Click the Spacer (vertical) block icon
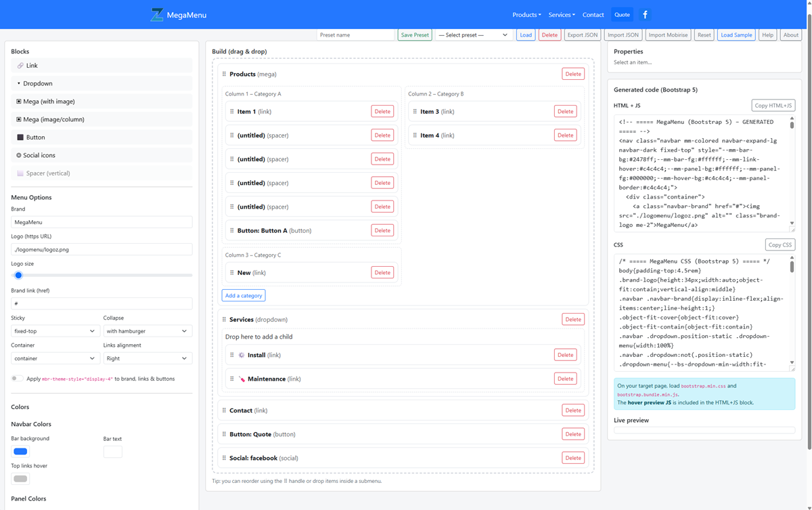This screenshot has height=510, width=812. pyautogui.click(x=20, y=173)
